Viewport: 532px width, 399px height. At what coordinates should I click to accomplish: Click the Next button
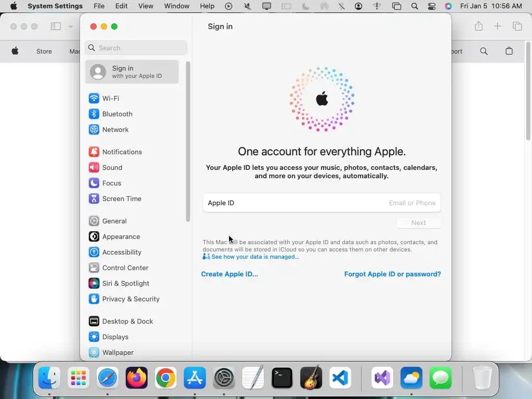pyautogui.click(x=419, y=223)
